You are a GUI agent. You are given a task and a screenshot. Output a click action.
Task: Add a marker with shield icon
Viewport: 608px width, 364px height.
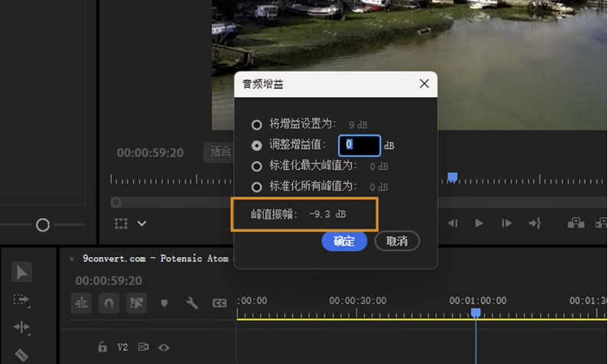click(164, 304)
